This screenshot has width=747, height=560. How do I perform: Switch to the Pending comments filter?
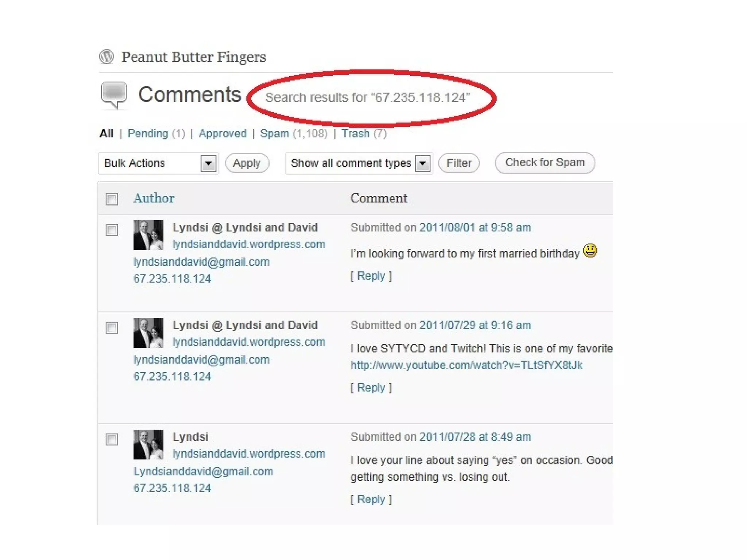pyautogui.click(x=148, y=133)
